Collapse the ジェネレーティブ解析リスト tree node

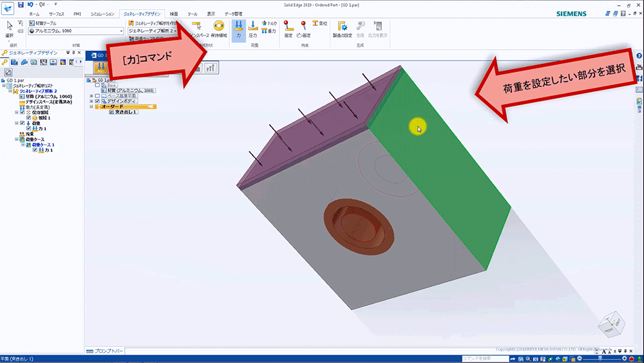pyautogui.click(x=4, y=86)
